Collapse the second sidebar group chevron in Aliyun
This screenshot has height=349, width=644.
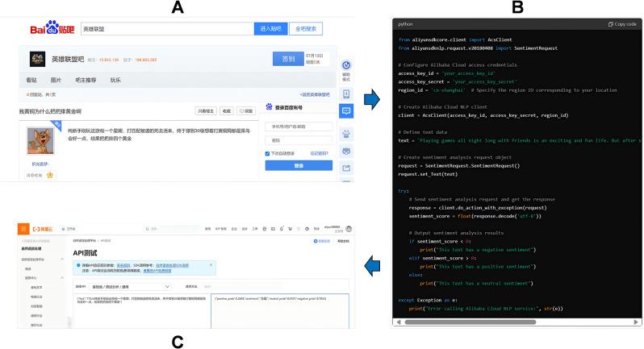(x=62, y=277)
